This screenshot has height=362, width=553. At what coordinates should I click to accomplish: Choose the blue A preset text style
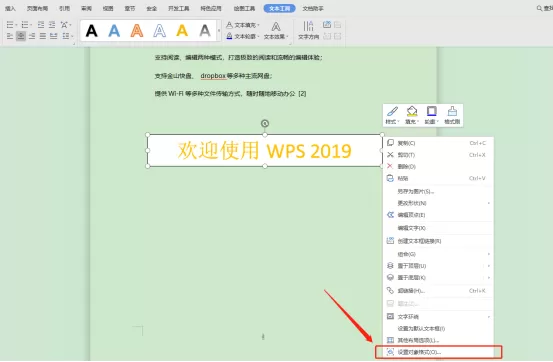coord(114,31)
